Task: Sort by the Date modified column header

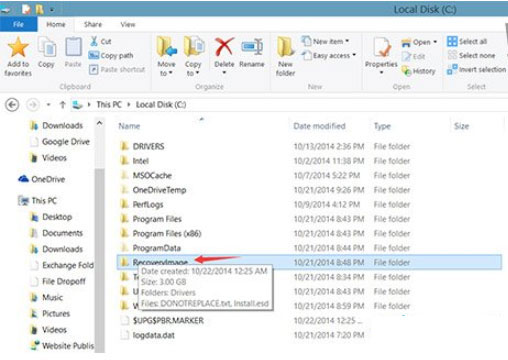Action: [319, 126]
